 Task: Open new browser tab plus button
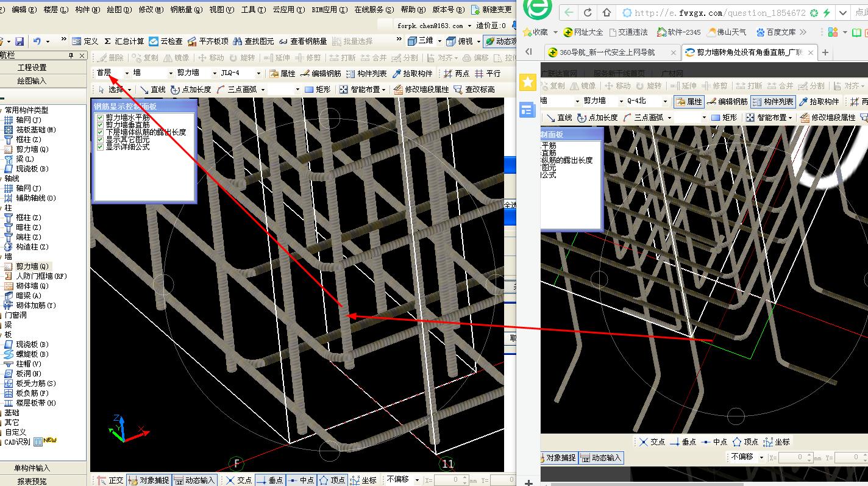[825, 52]
